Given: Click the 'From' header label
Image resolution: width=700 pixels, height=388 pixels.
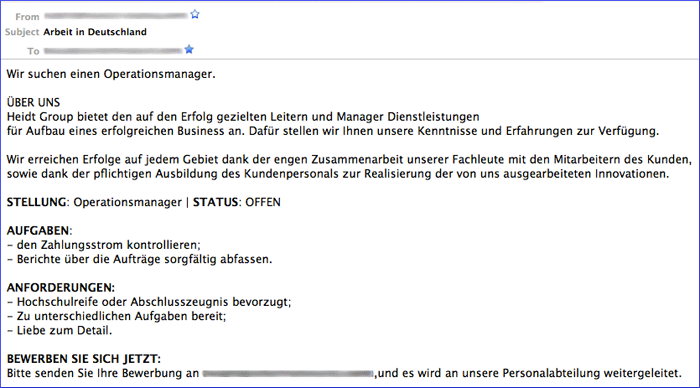Looking at the screenshot, I should coord(27,17).
